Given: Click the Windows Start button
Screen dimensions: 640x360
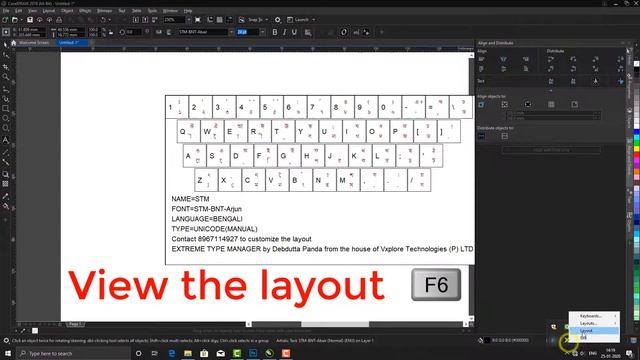Looking at the screenshot, I should [x=7, y=353].
